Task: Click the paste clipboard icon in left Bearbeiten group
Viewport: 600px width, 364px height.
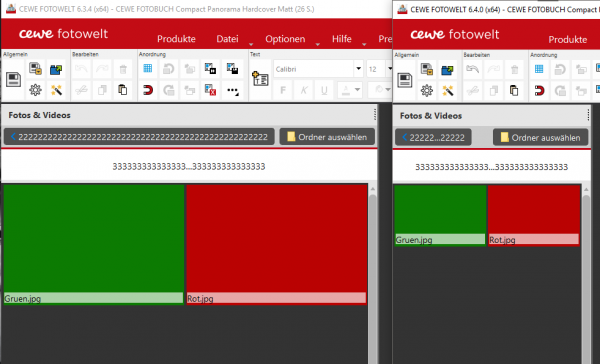Action: [x=122, y=90]
